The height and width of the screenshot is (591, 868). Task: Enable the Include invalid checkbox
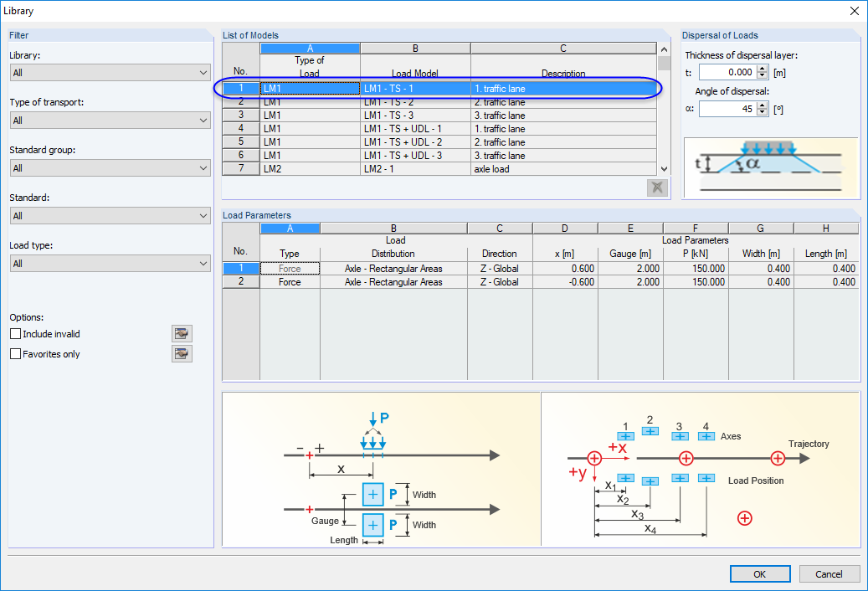point(16,334)
